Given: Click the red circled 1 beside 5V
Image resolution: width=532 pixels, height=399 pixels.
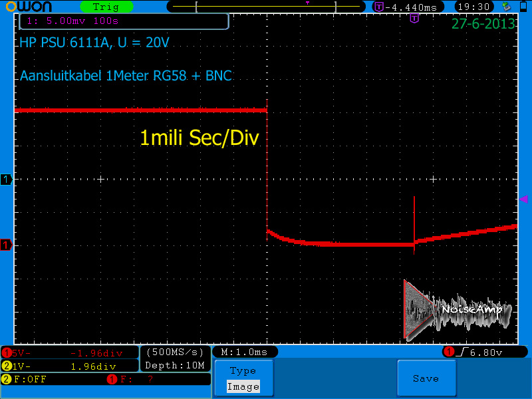Looking at the screenshot, I should 7,353.
